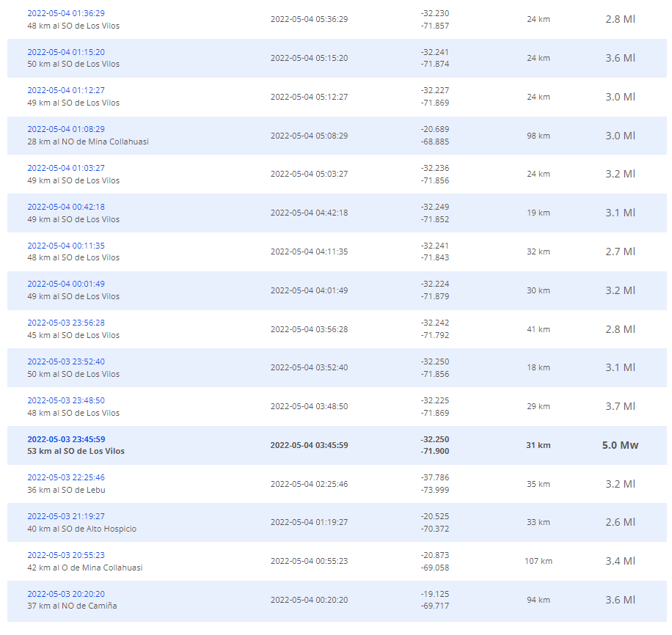Open the 2022-05-03 23:48:50 event link

(x=66, y=400)
